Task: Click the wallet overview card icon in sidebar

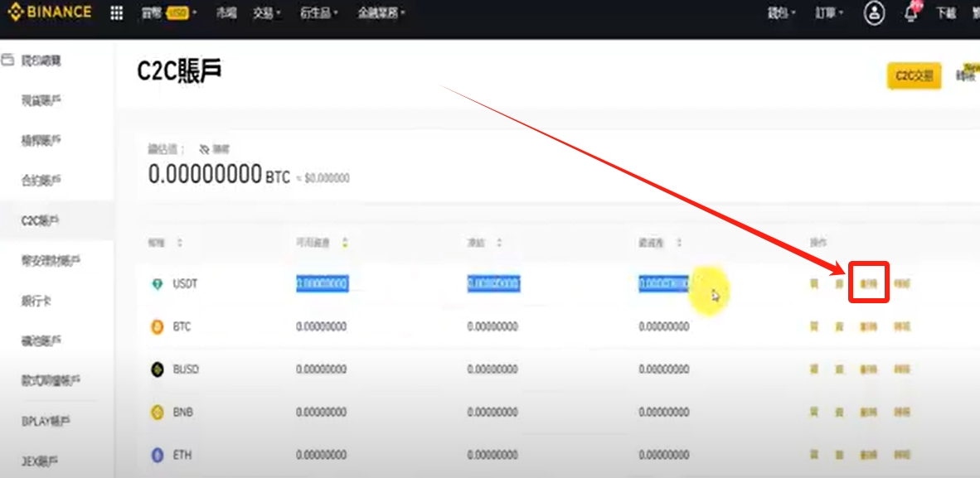Action: click(x=8, y=60)
